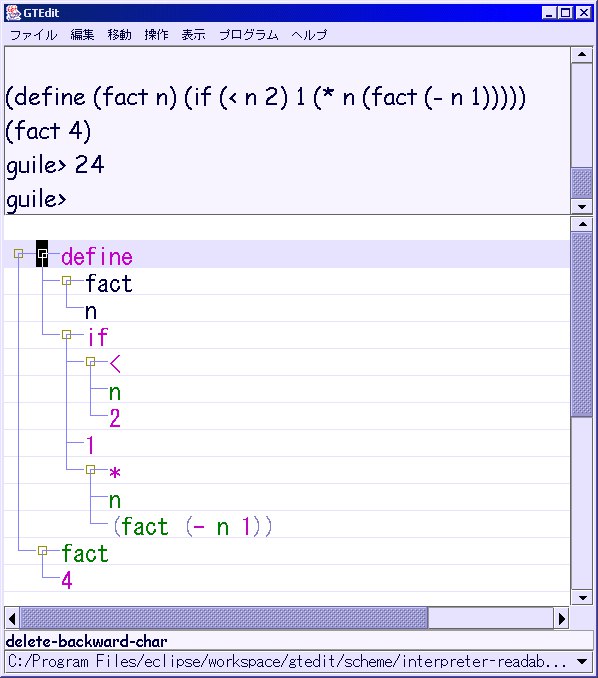598x678 pixels.
Task: Open the ファイル menu
Action: [33, 35]
